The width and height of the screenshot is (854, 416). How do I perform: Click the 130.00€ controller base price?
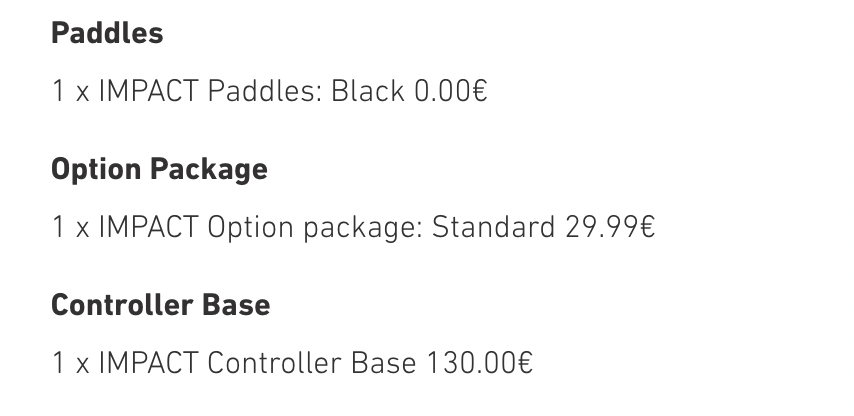pos(480,363)
